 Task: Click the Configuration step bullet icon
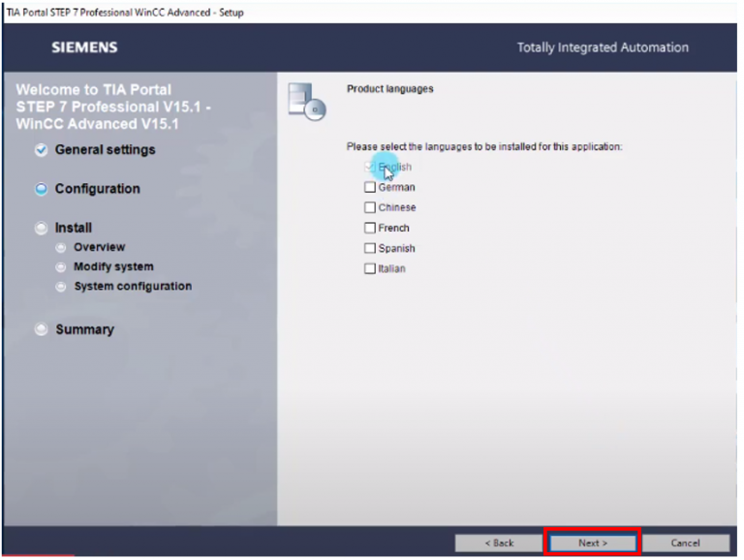coord(41,190)
